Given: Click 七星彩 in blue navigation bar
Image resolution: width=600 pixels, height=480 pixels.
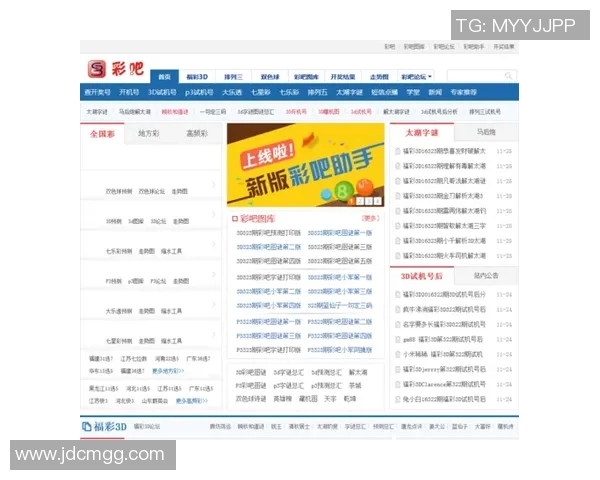Looking at the screenshot, I should 261,92.
